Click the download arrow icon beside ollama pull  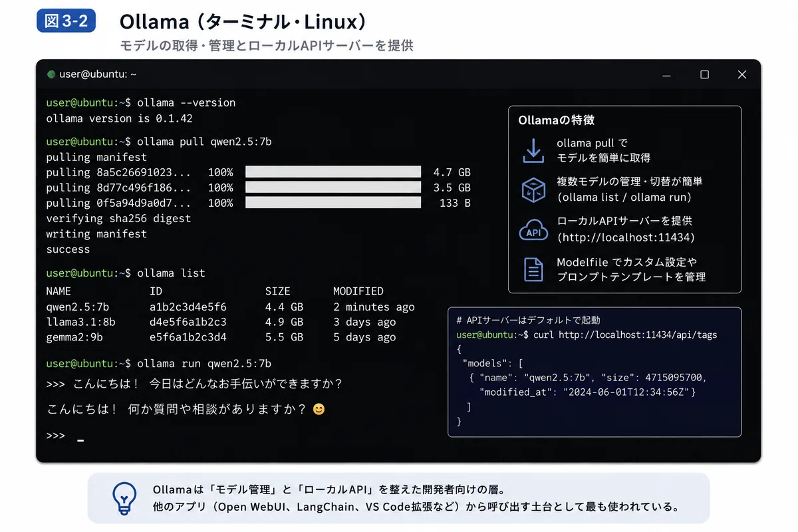[533, 150]
